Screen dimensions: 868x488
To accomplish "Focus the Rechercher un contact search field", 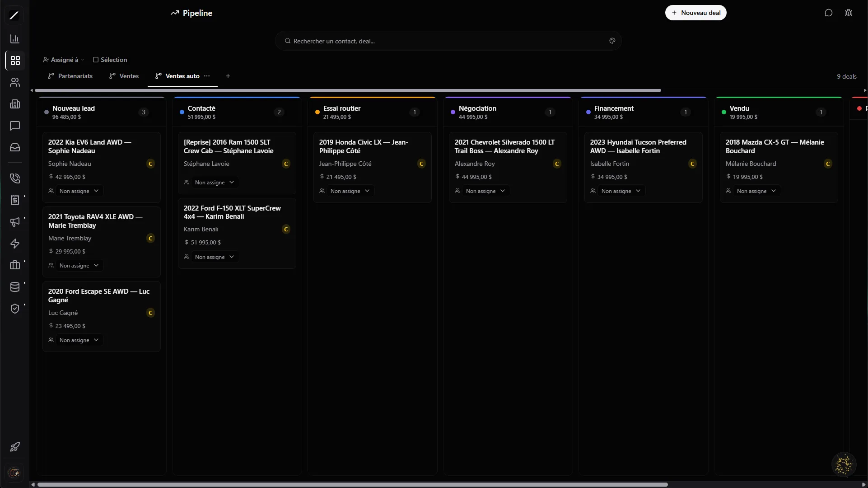I will (x=448, y=41).
